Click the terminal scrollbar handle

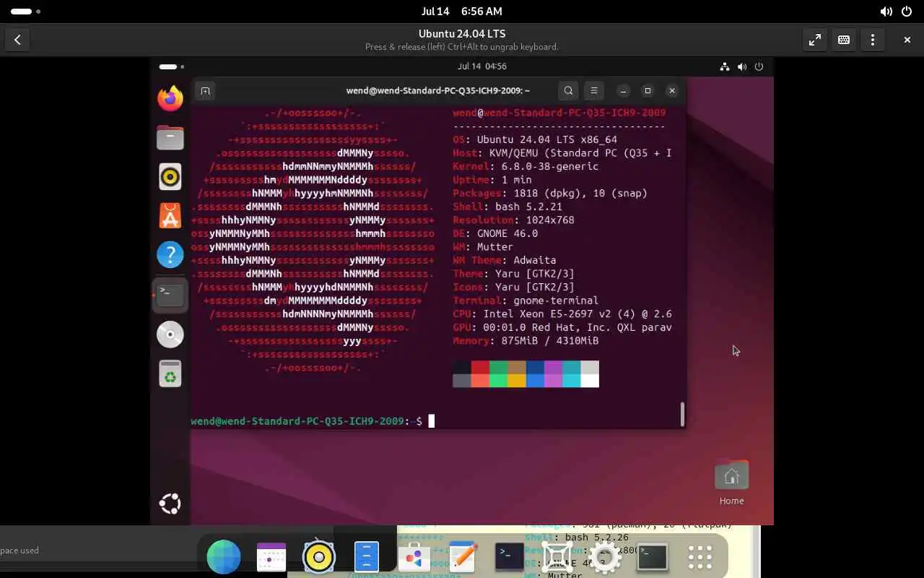coord(682,414)
